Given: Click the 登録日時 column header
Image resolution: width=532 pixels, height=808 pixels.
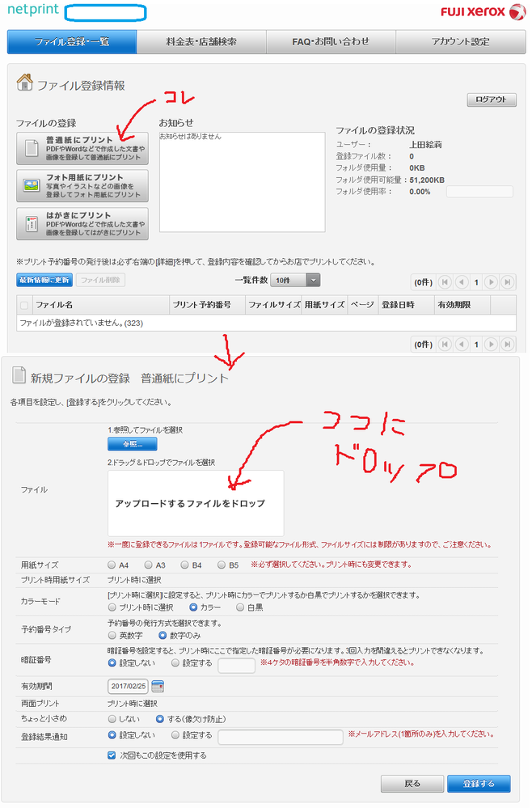Looking at the screenshot, I should coord(406,305).
